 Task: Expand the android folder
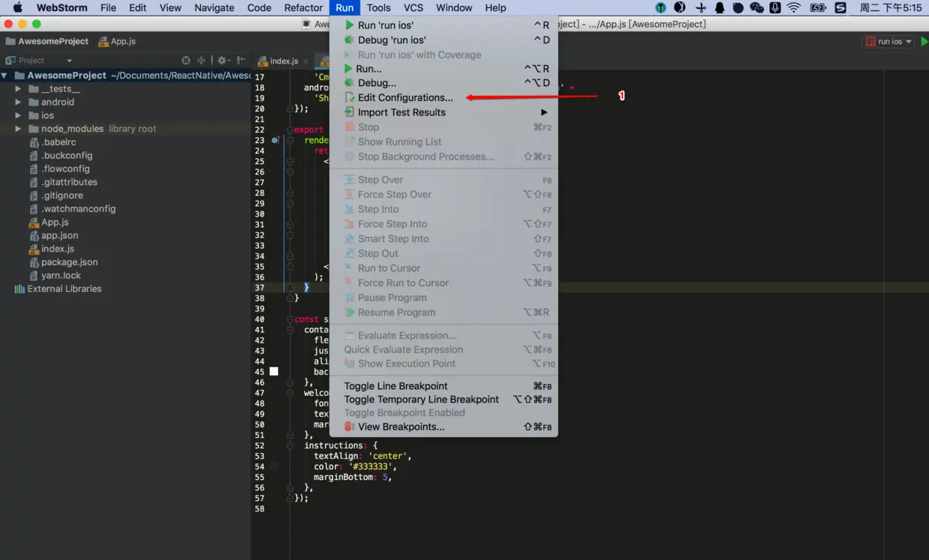coord(19,102)
